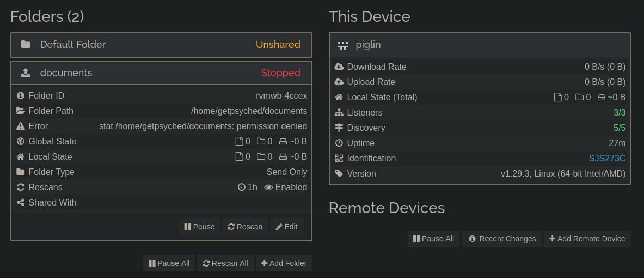Open Recent Changes
The image size is (644, 278).
pos(502,239)
